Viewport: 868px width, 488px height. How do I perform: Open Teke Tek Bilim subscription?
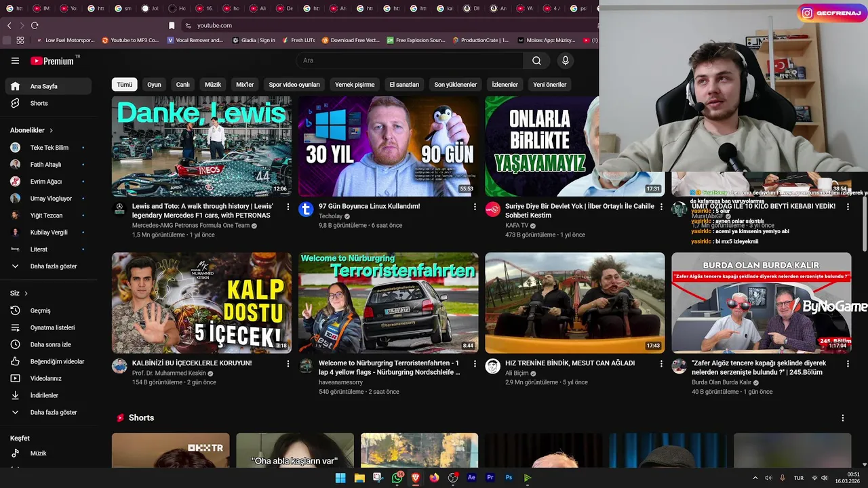click(48, 147)
